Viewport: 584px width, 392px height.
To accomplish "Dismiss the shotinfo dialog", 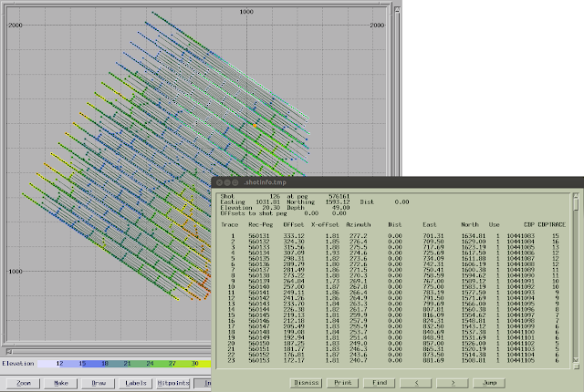I will 306,384.
